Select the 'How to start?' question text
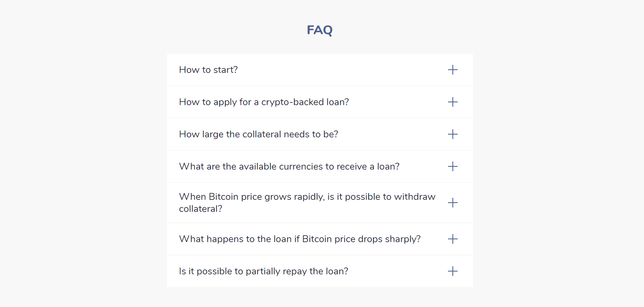The height and width of the screenshot is (307, 644). [208, 70]
